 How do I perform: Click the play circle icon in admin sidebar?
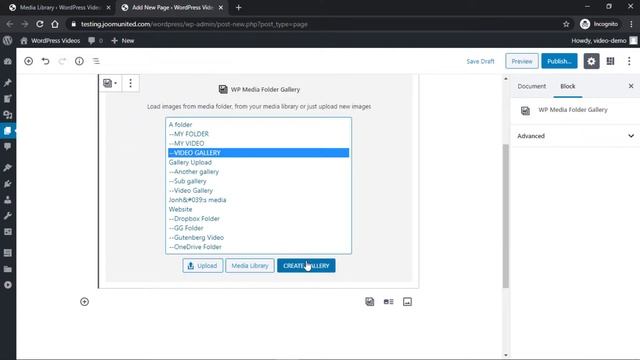click(x=8, y=285)
